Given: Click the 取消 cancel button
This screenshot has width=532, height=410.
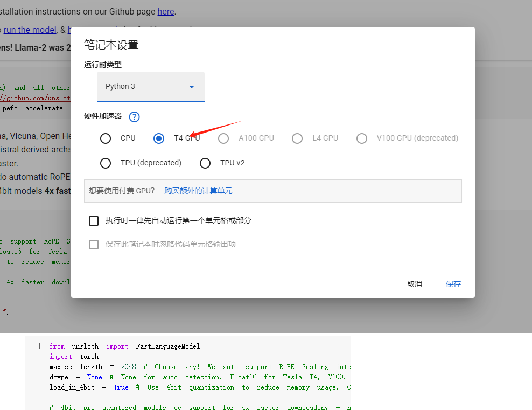Looking at the screenshot, I should [x=414, y=284].
